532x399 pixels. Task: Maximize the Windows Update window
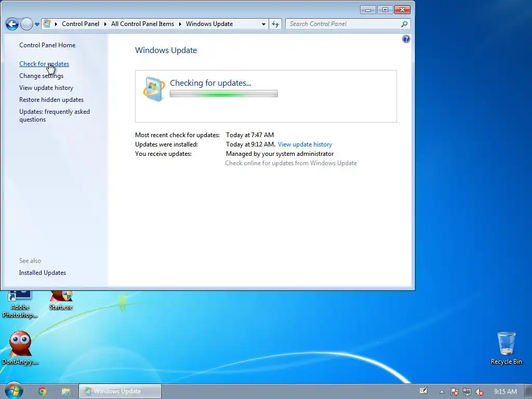tap(385, 10)
